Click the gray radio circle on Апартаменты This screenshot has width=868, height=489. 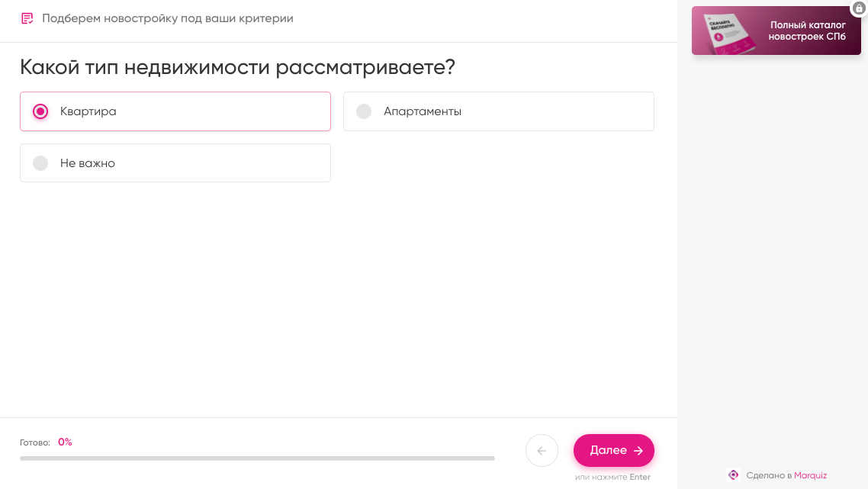364,111
